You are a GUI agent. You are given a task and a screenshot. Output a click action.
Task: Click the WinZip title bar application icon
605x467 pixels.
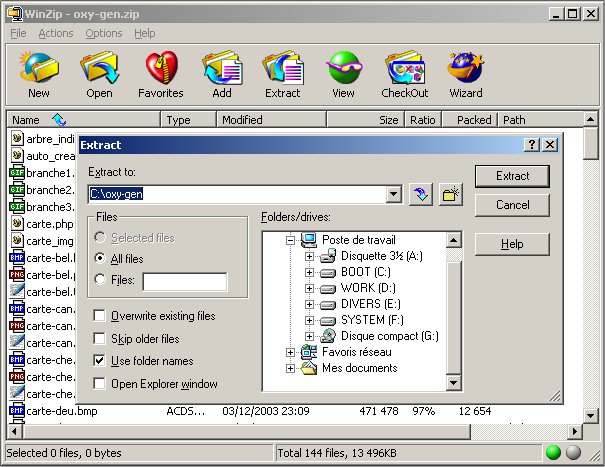click(x=15, y=14)
